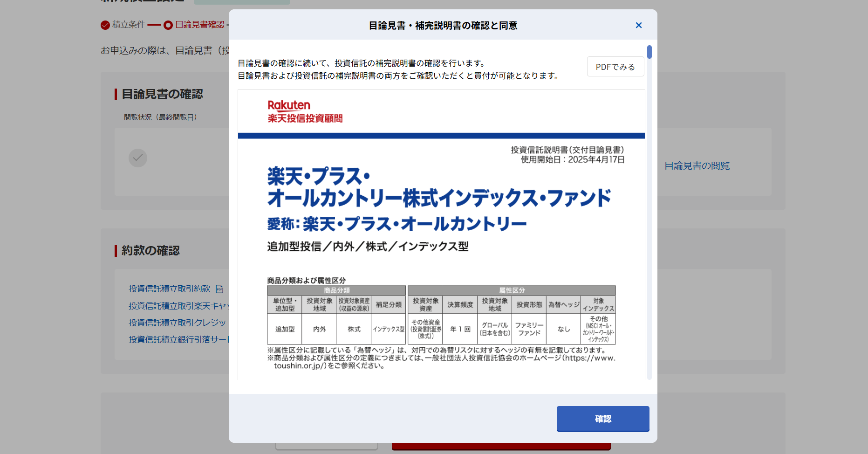Open the prospectus with PDFでみる
Image resolution: width=868 pixels, height=454 pixels.
point(615,67)
